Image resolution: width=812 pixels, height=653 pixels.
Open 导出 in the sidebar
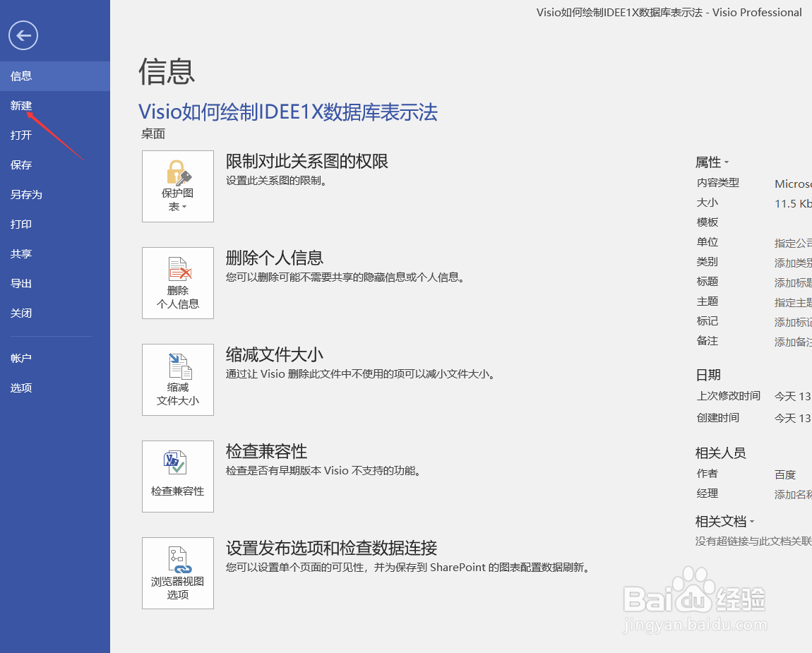click(55, 283)
